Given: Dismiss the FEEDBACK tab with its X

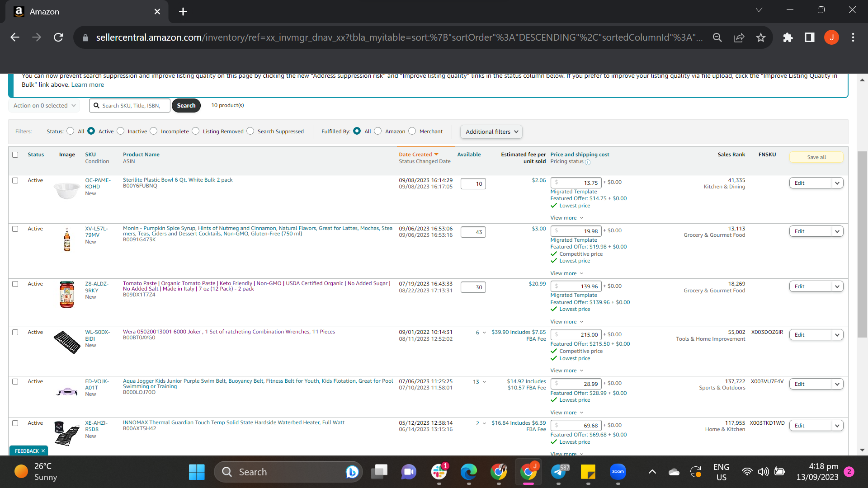Looking at the screenshot, I should [43, 451].
